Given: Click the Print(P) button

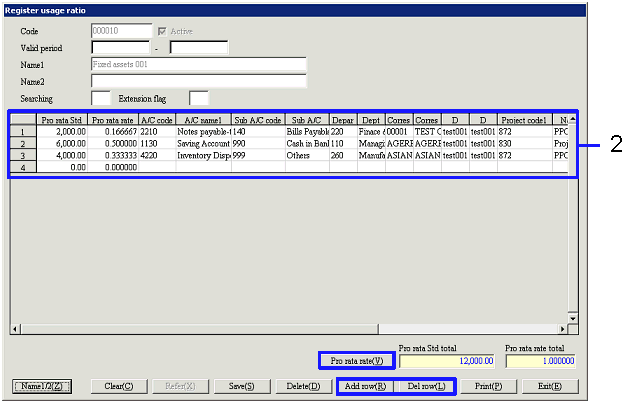Looking at the screenshot, I should (489, 386).
